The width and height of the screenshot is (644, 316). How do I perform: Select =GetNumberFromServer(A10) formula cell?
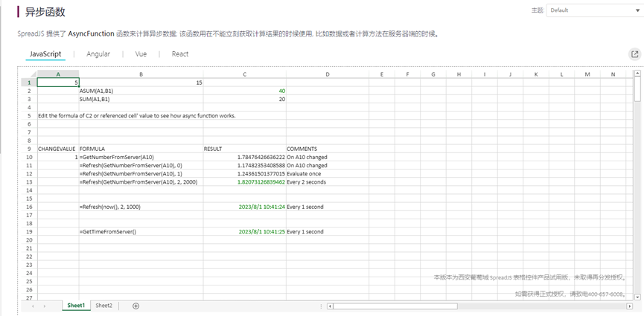click(141, 157)
